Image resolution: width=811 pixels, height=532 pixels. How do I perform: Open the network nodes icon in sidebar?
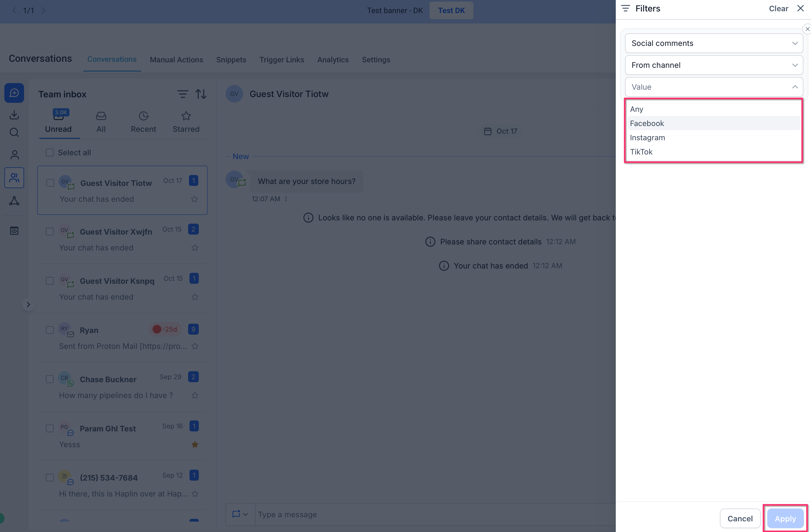click(14, 201)
